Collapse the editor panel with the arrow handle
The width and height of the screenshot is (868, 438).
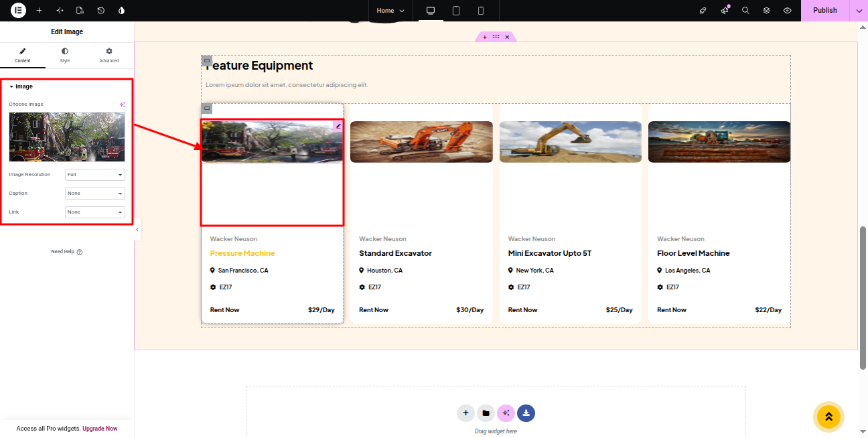click(x=137, y=229)
